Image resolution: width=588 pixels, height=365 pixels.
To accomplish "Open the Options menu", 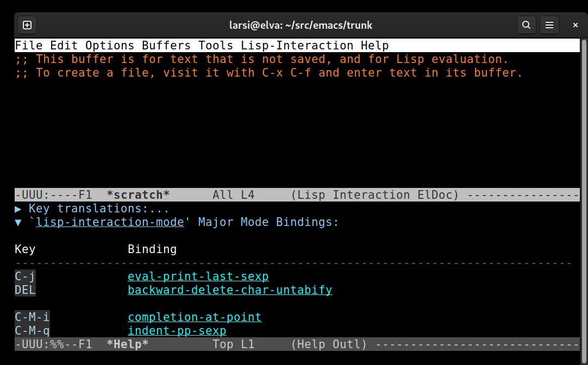I will pos(109,45).
